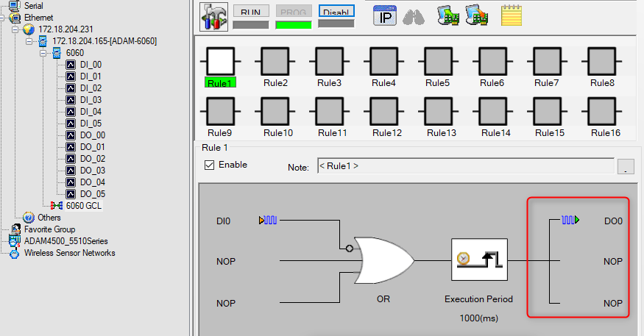Click the upload project to module icon
Image resolution: width=644 pixels, height=336 pixels.
tap(447, 15)
